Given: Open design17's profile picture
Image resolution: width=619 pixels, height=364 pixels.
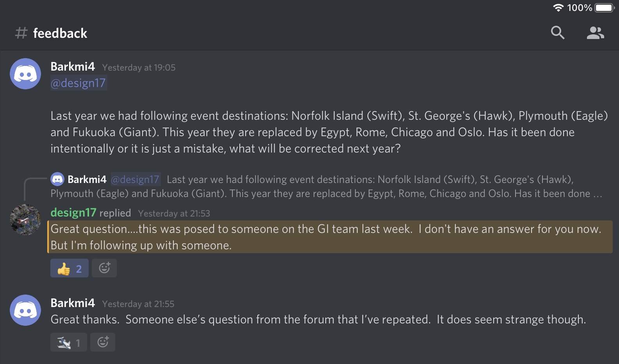Looking at the screenshot, I should point(25,219).
